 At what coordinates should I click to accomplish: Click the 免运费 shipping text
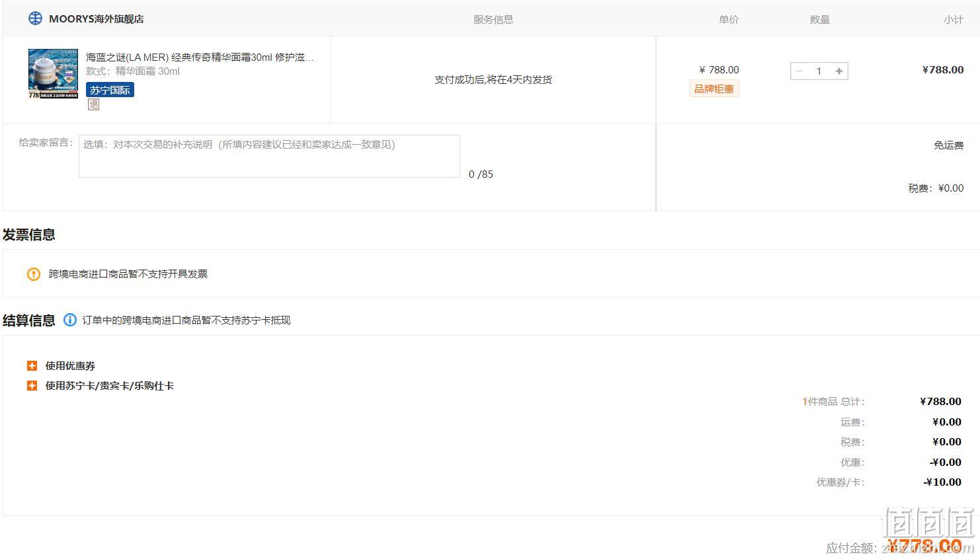pos(948,145)
